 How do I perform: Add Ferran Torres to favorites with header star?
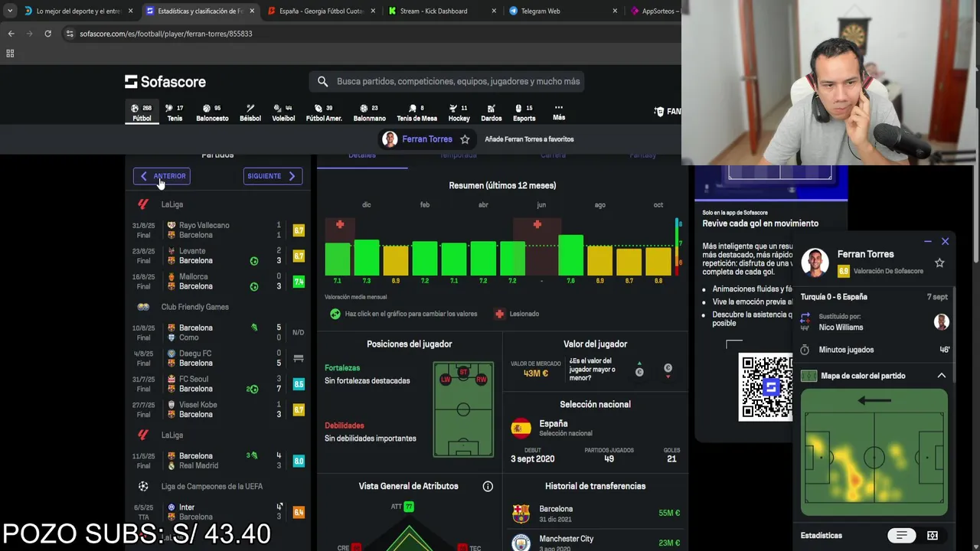[x=465, y=139]
